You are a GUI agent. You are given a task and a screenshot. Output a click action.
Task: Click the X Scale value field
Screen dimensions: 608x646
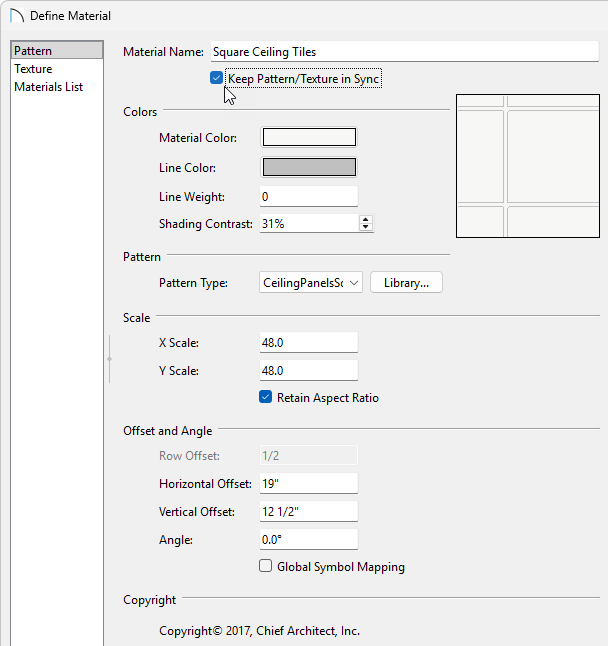click(x=308, y=343)
